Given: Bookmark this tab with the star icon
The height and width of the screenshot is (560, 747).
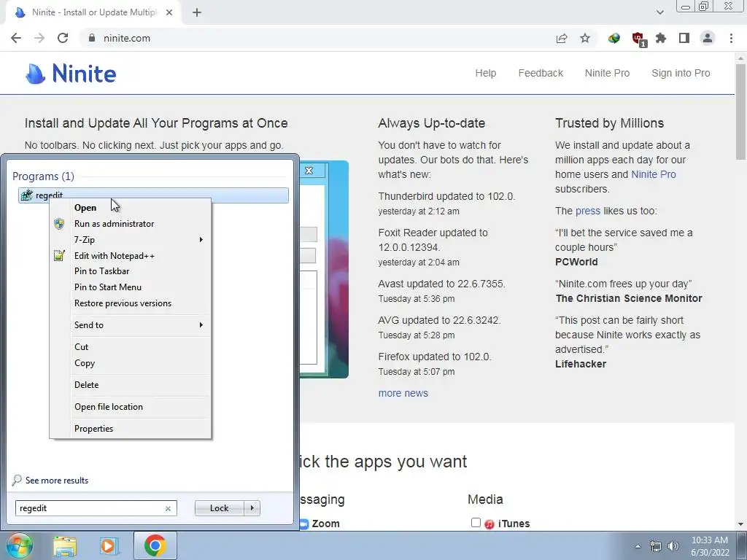Looking at the screenshot, I should click(x=585, y=38).
